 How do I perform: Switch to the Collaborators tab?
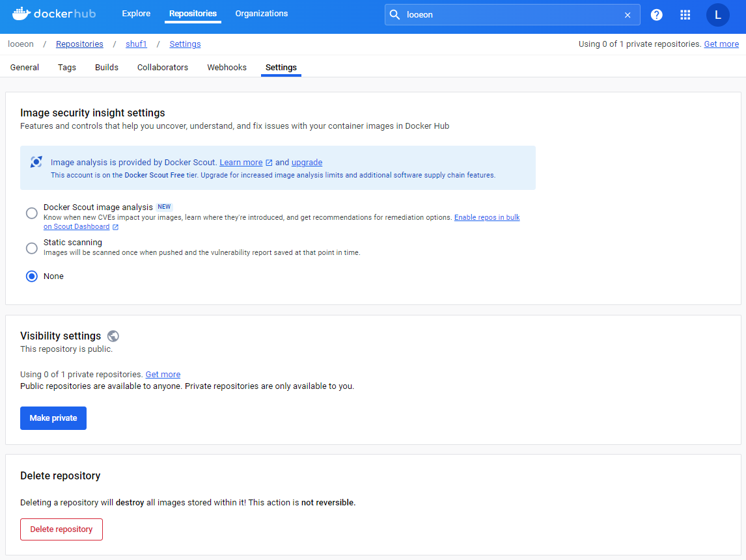click(x=163, y=68)
